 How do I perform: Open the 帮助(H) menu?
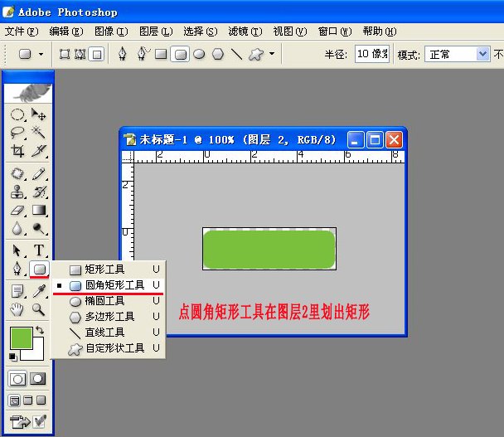click(380, 32)
